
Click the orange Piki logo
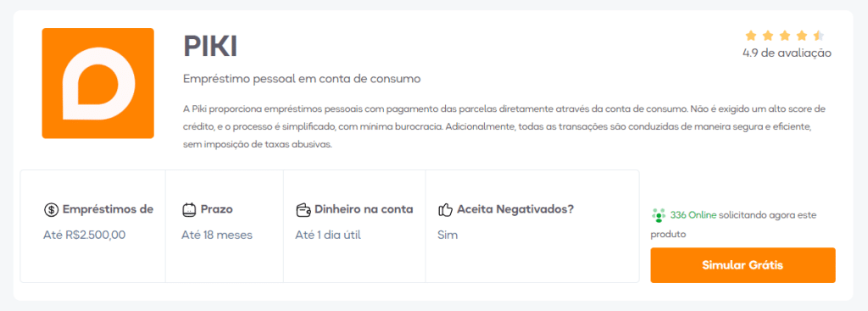point(98,83)
